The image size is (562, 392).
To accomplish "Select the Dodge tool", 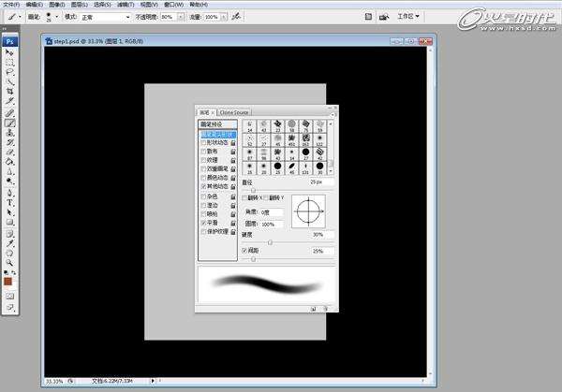I will (9, 181).
